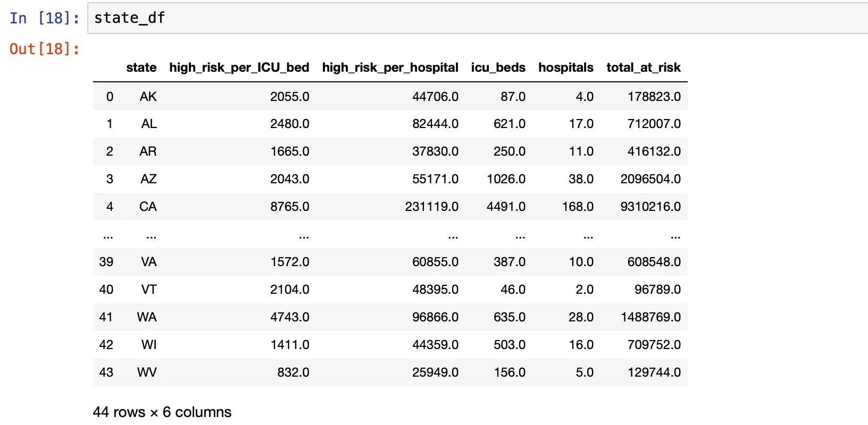Click the '44 rows × 6 columns' summary text
Screen dimensions: 868x425
point(162,412)
